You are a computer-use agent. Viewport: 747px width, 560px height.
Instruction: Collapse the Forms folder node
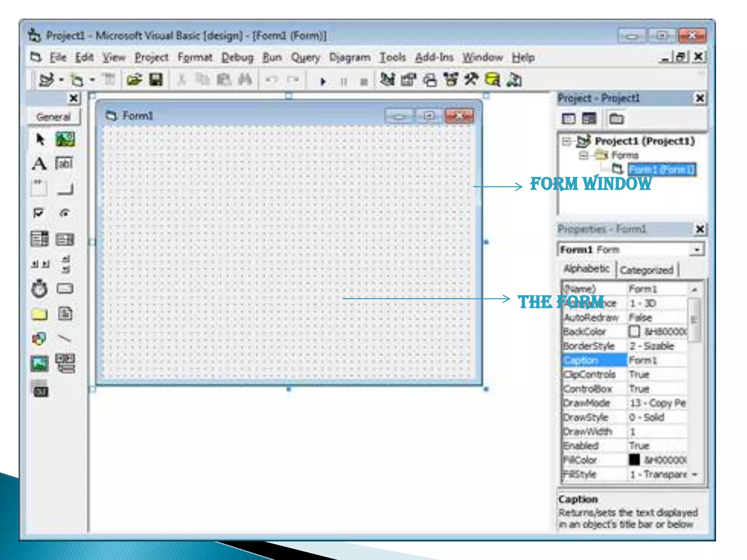583,156
